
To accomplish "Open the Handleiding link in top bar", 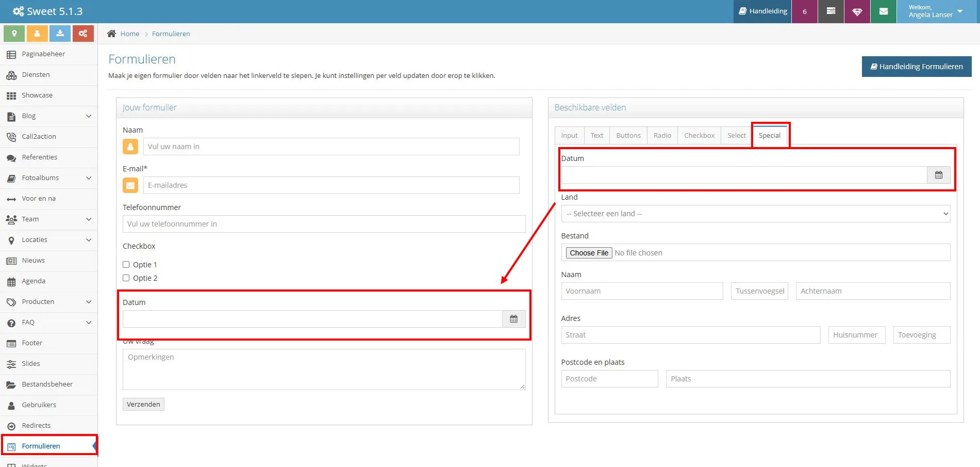I will pyautogui.click(x=763, y=11).
